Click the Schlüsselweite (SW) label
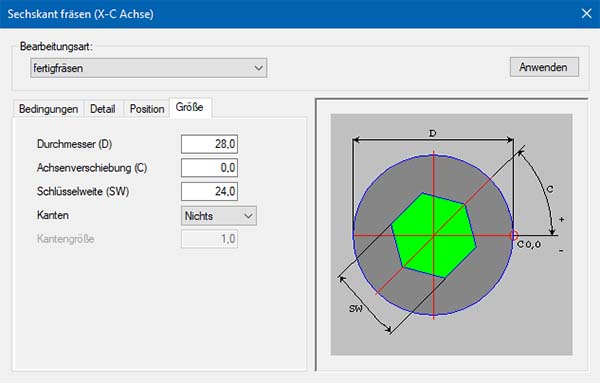 click(83, 191)
